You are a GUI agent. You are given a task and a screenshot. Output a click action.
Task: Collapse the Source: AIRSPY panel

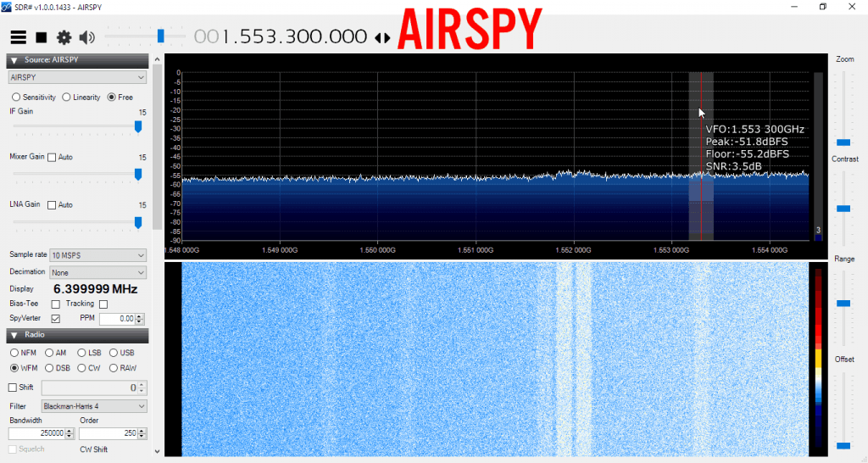coord(14,60)
